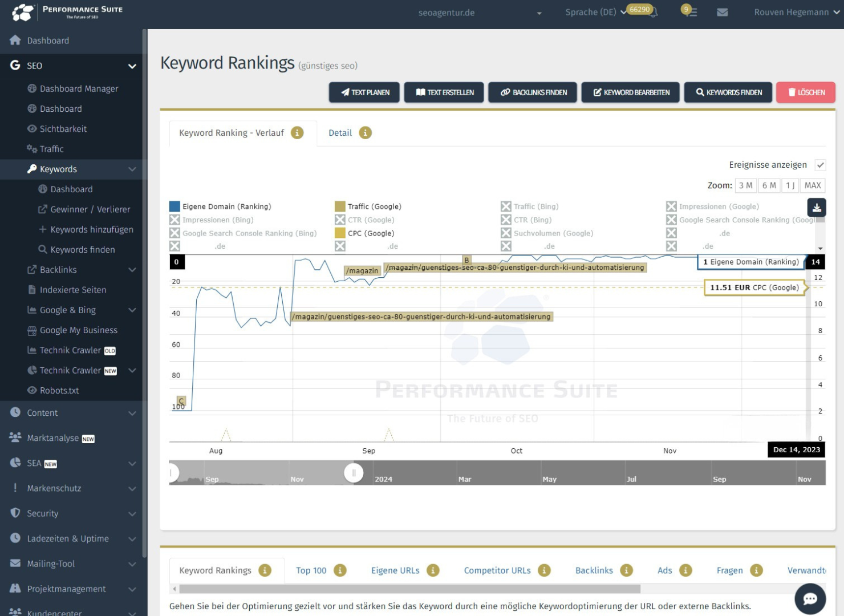844x616 pixels.
Task: Enable Suchvolumen (Google) chart series
Action: (x=506, y=233)
